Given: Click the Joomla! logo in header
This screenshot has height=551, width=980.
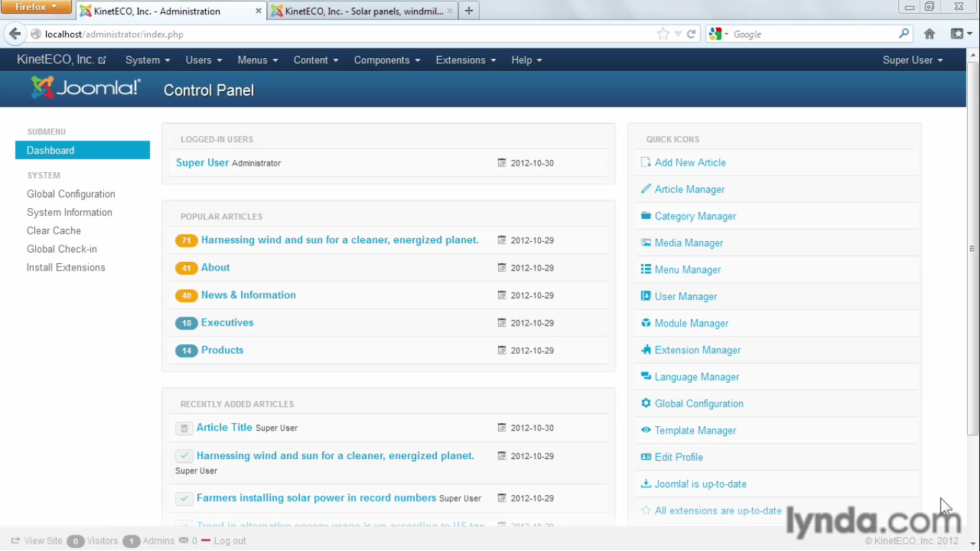Looking at the screenshot, I should pos(86,88).
